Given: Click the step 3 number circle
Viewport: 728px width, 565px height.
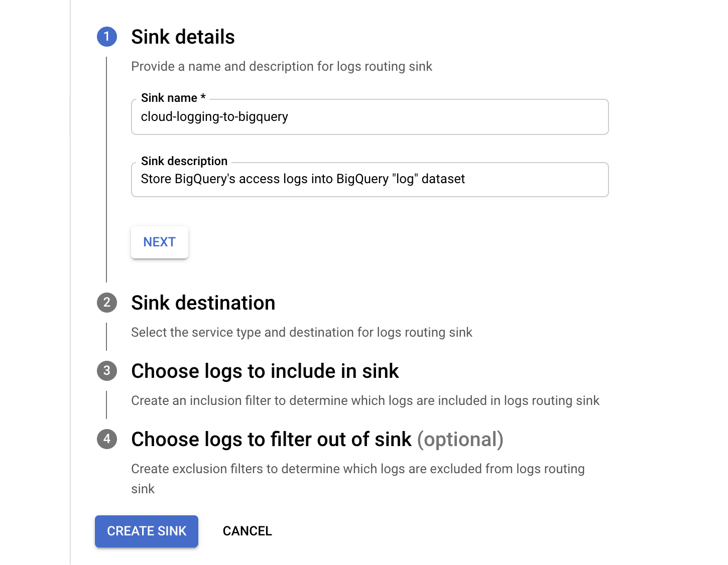Looking at the screenshot, I should [x=107, y=371].
